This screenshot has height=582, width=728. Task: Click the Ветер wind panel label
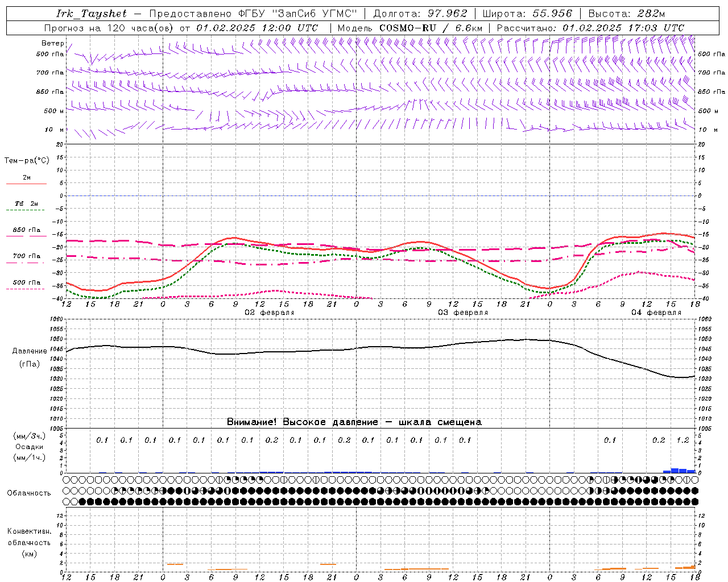52,43
